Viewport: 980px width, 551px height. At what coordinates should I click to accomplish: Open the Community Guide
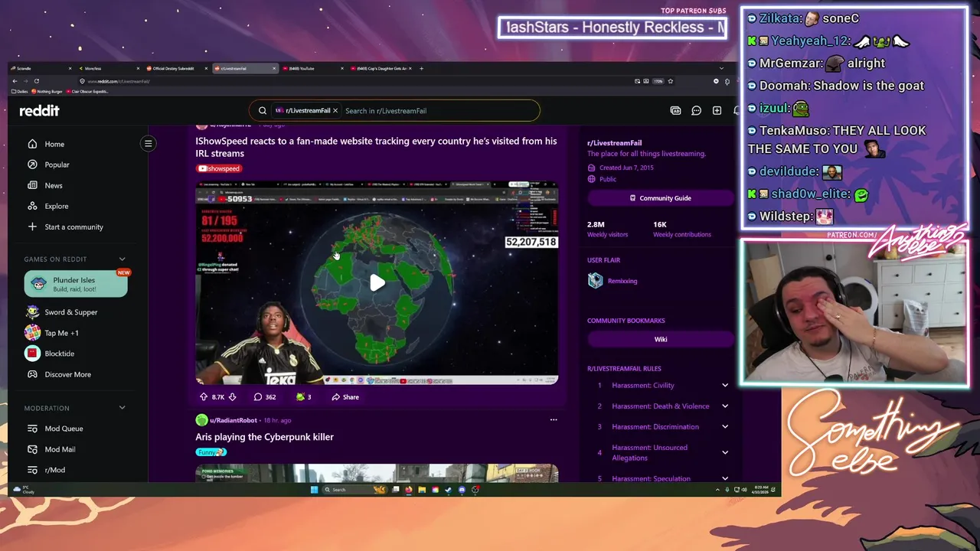coord(660,198)
